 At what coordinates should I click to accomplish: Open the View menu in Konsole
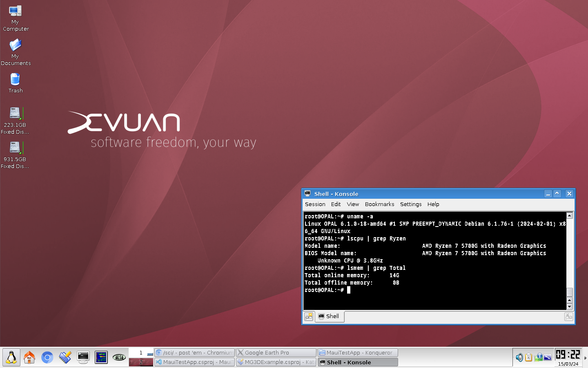click(x=353, y=204)
